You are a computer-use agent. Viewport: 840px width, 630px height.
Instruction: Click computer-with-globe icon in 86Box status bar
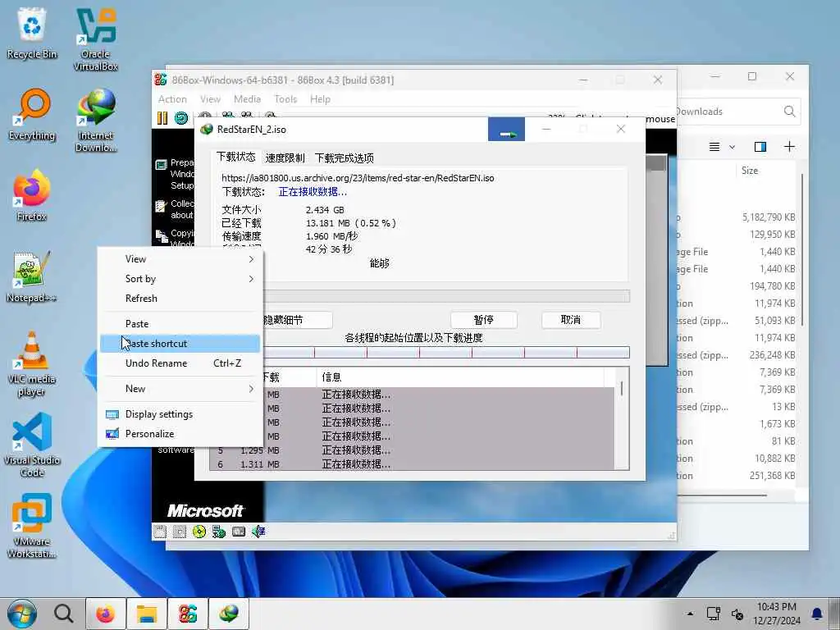tap(218, 532)
